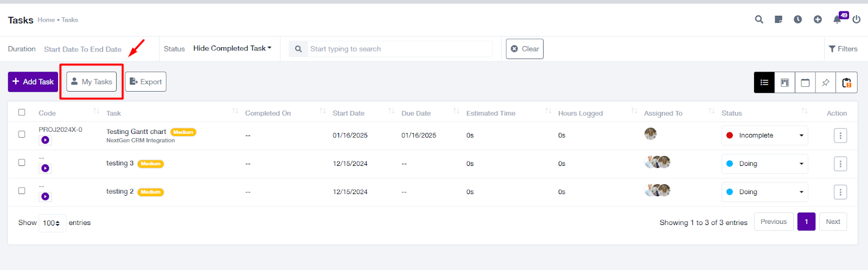Focus the Start typing to search field
This screenshot has width=868, height=270.
click(x=400, y=49)
